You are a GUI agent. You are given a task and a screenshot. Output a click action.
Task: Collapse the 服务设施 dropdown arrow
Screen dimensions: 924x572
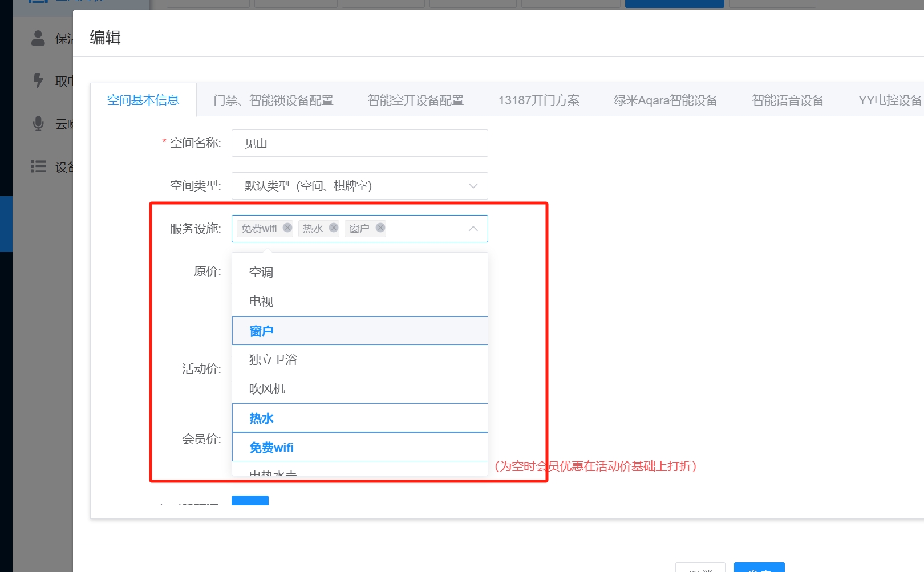pyautogui.click(x=473, y=229)
